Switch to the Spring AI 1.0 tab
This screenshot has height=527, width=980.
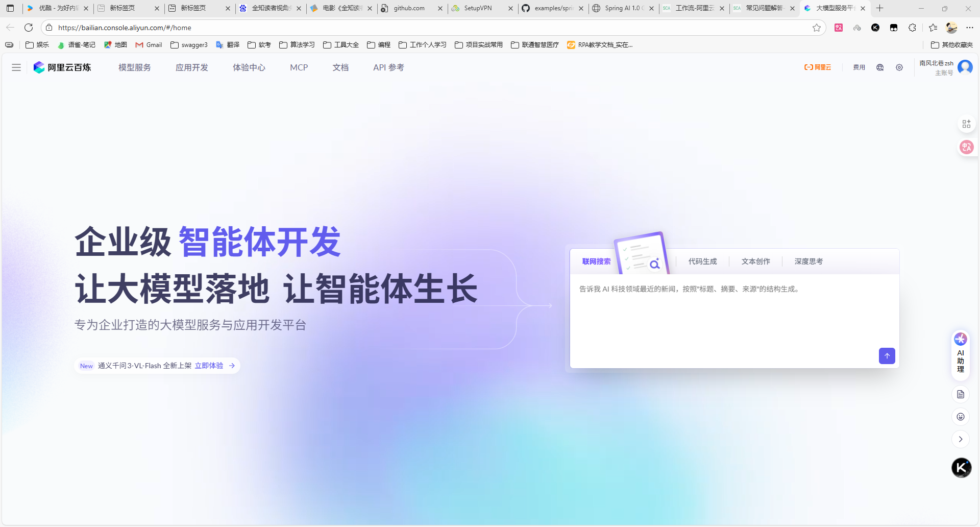pos(624,8)
